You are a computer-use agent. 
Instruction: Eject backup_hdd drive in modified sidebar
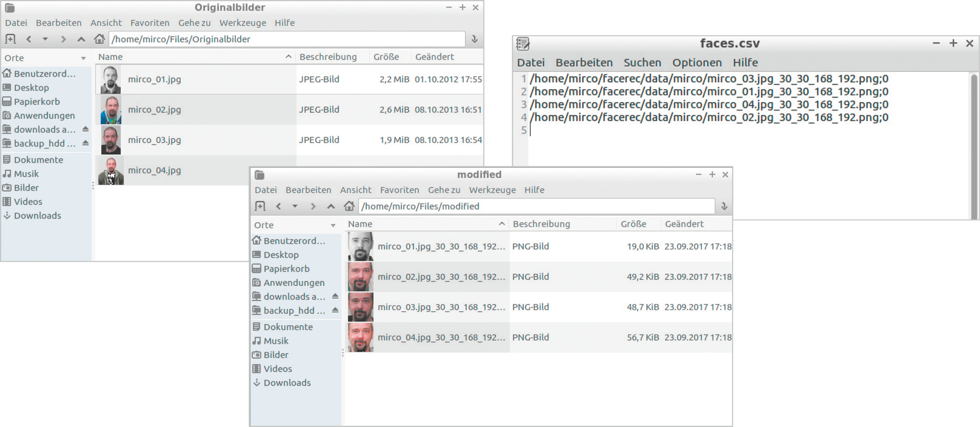[335, 310]
